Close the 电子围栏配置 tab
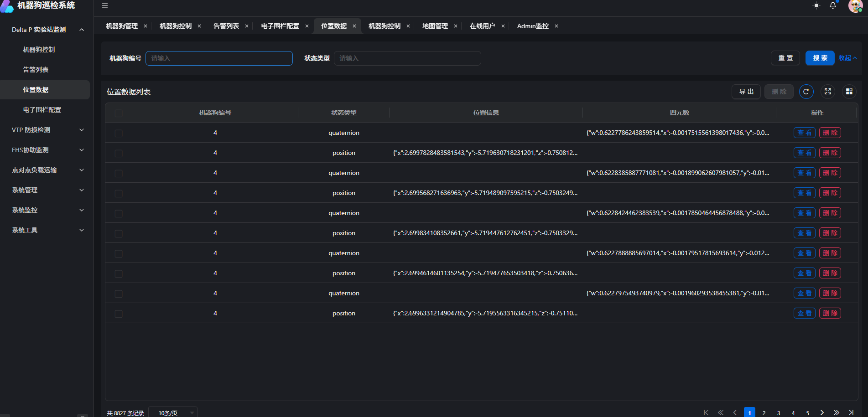 (x=307, y=26)
